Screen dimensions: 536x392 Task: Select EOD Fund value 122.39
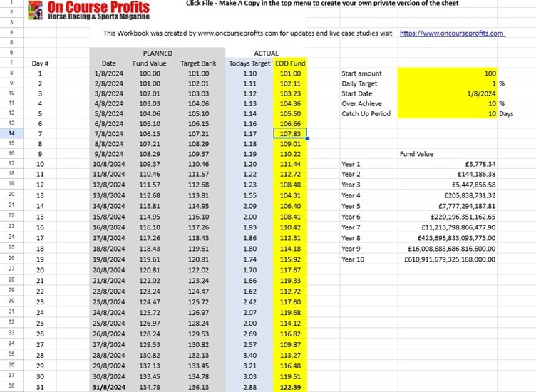pos(290,387)
